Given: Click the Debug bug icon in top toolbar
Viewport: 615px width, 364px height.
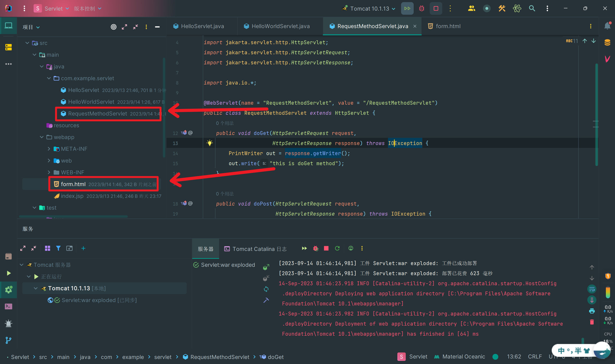Looking at the screenshot, I should point(421,9).
